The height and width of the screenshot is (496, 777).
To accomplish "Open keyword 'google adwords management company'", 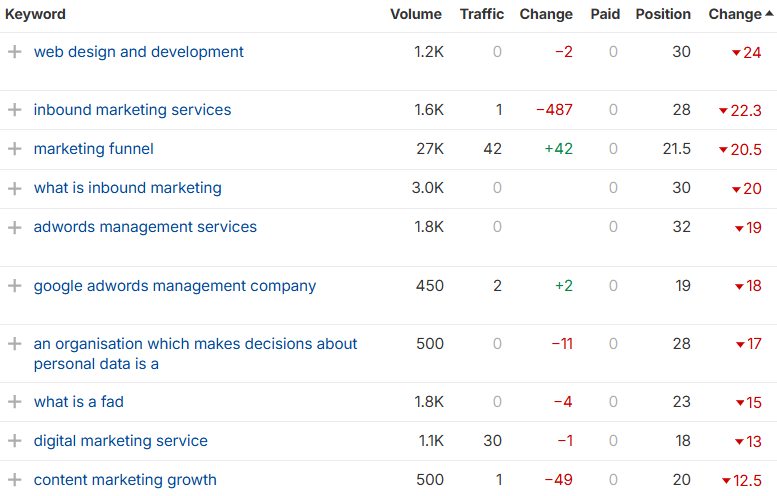I will [175, 286].
